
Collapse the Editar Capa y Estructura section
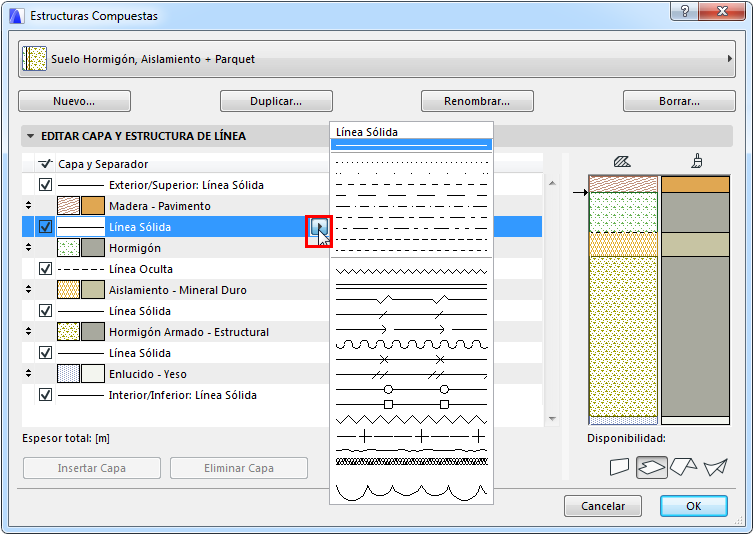click(x=30, y=136)
